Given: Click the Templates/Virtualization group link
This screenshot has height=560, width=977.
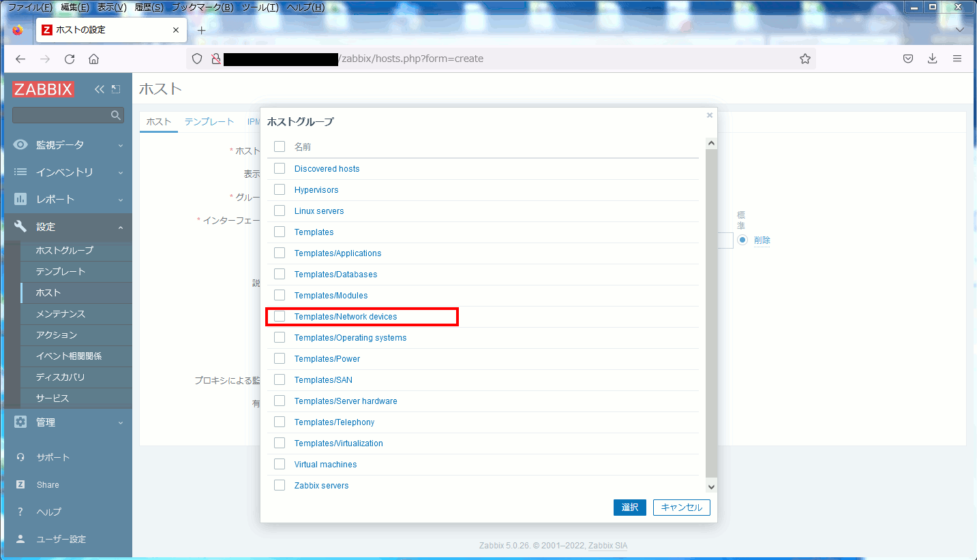Looking at the screenshot, I should [339, 443].
